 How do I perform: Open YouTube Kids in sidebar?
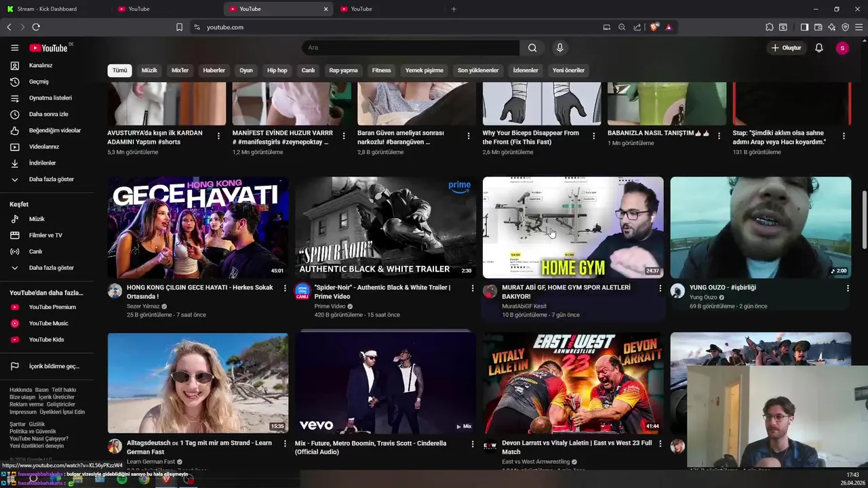47,340
